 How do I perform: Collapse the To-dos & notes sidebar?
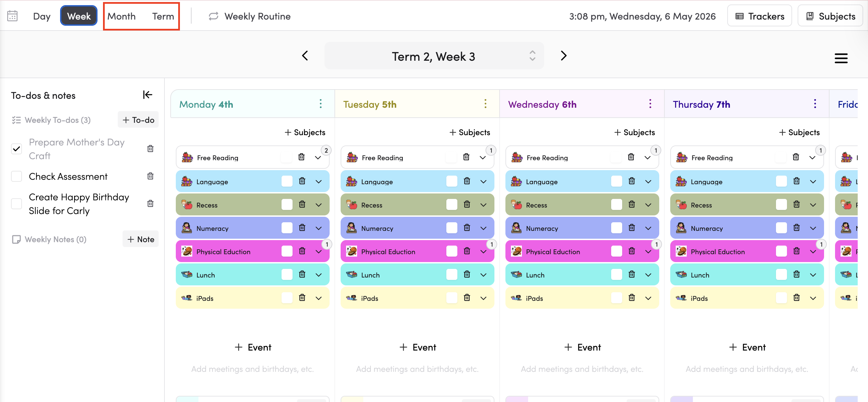coord(148,95)
